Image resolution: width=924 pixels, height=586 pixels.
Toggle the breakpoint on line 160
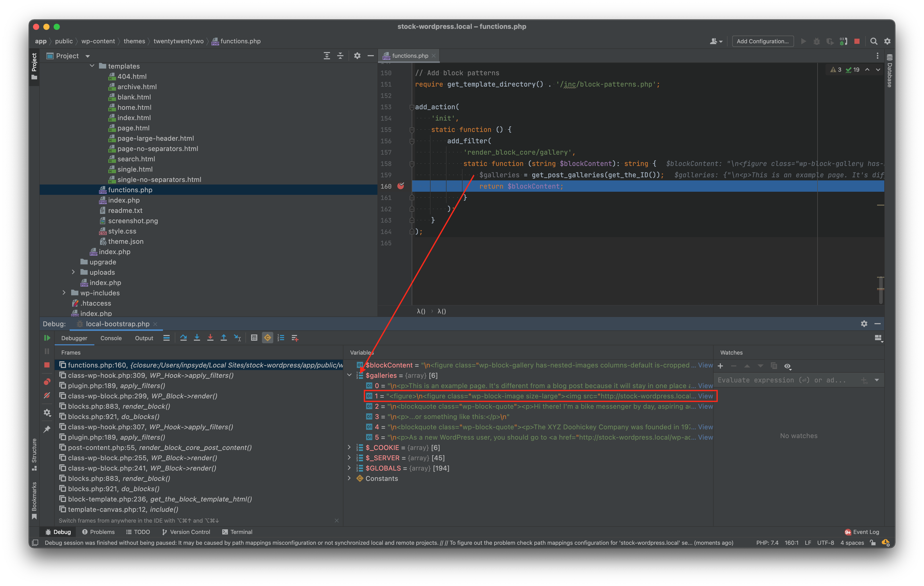point(401,186)
